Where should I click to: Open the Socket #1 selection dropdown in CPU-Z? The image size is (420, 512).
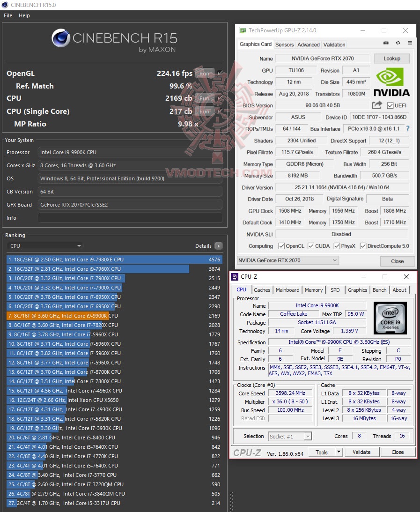290,436
